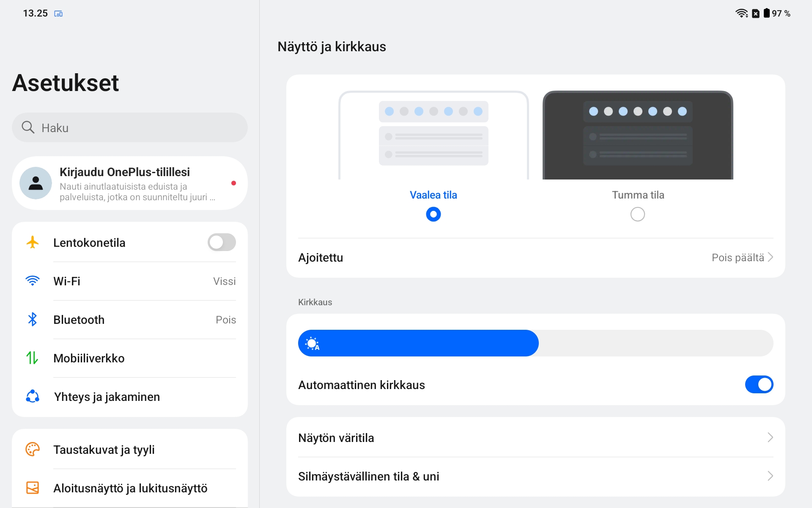
Task: Click the Haku search field
Action: (x=130, y=127)
